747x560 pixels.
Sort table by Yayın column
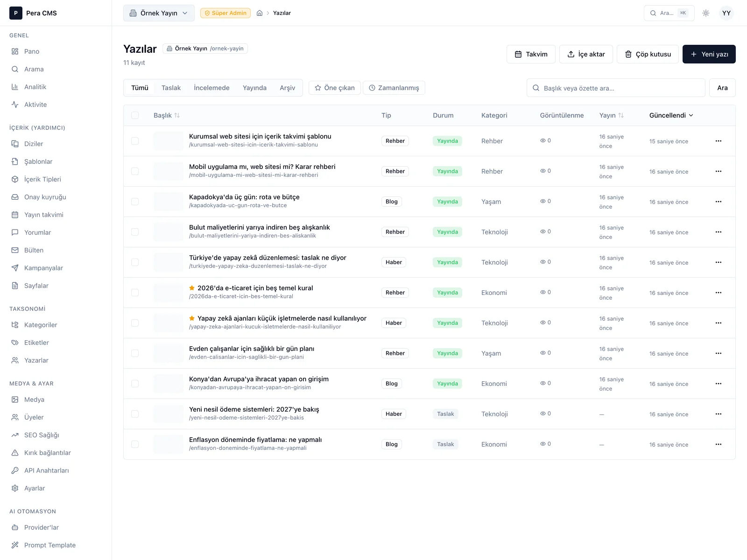(x=612, y=115)
